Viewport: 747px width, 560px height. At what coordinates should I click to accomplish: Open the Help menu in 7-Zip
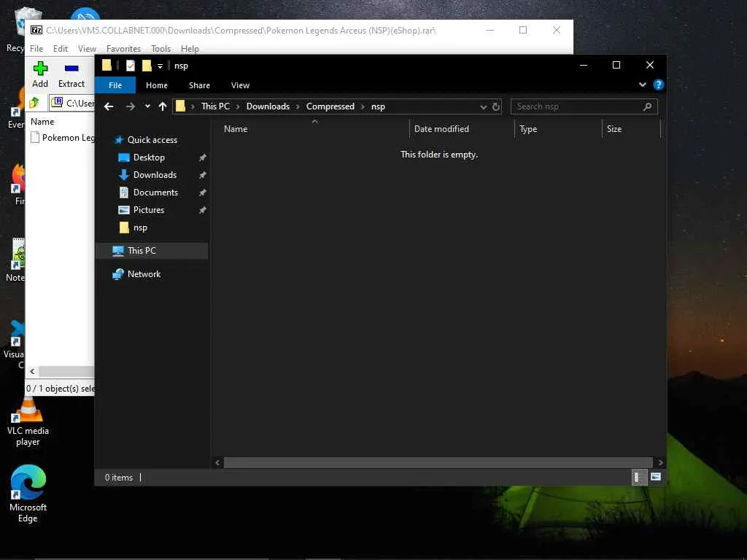[190, 49]
